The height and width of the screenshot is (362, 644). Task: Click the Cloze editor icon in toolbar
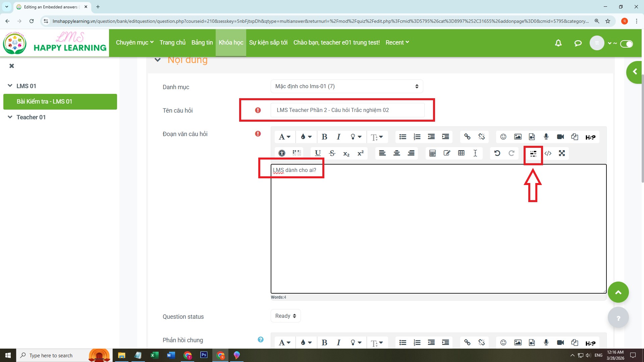tap(533, 154)
